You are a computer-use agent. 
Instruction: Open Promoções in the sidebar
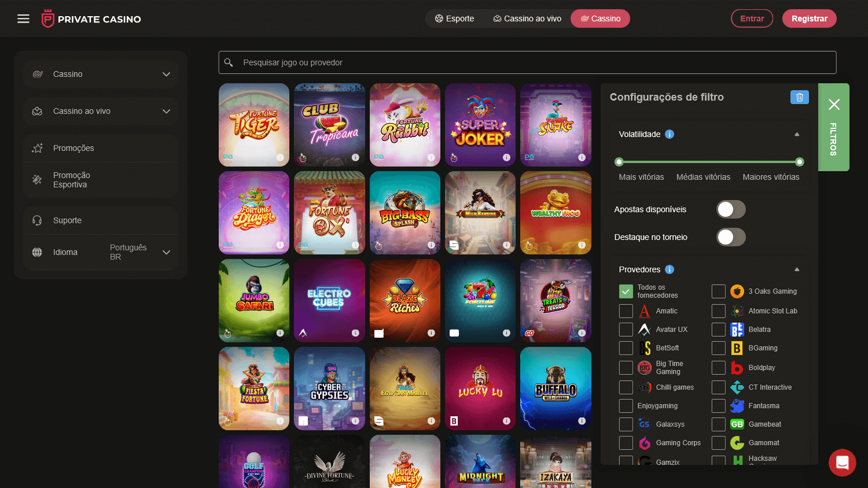coord(101,148)
